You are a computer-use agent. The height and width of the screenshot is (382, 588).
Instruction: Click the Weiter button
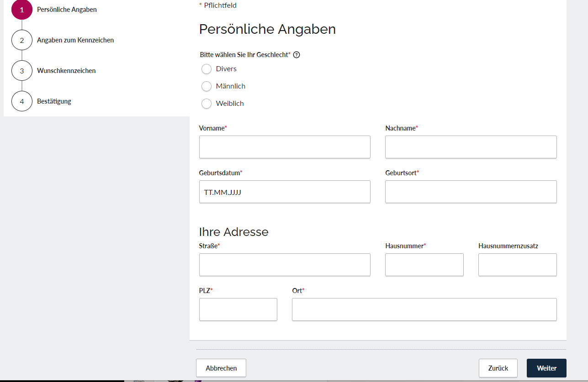coord(546,368)
